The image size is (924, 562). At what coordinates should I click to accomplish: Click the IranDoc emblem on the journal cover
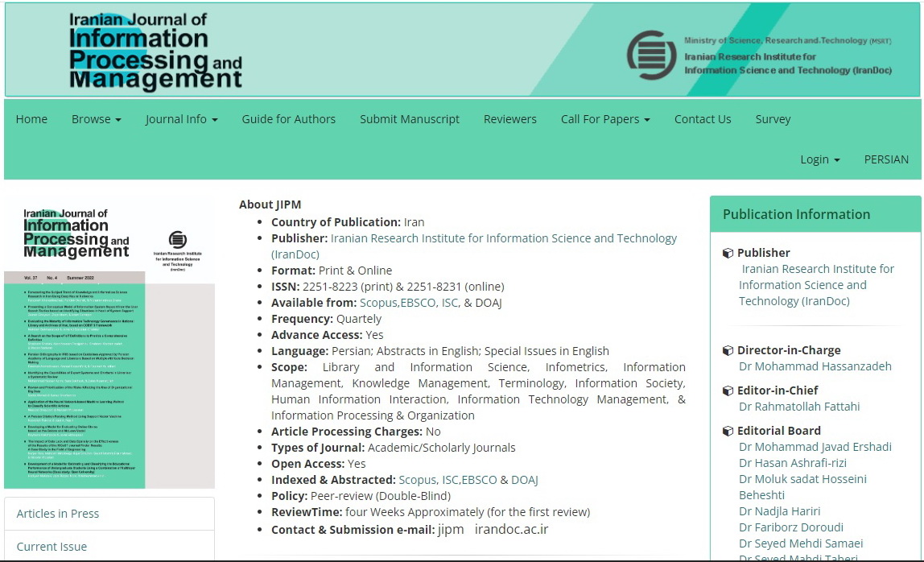(177, 239)
